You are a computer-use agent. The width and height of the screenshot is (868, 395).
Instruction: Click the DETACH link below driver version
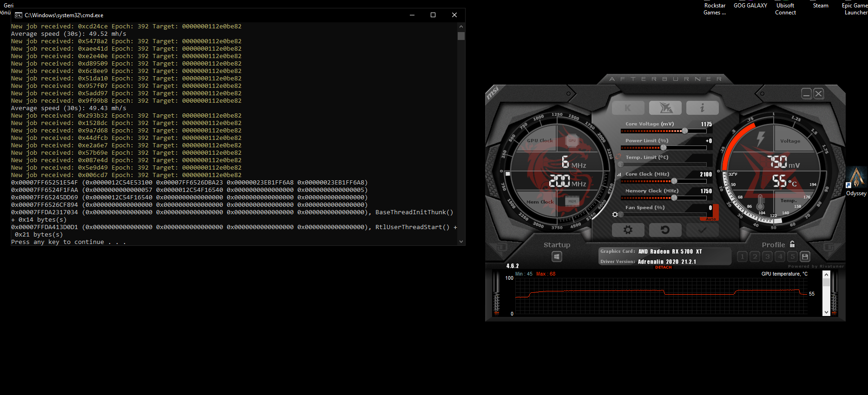click(x=664, y=267)
